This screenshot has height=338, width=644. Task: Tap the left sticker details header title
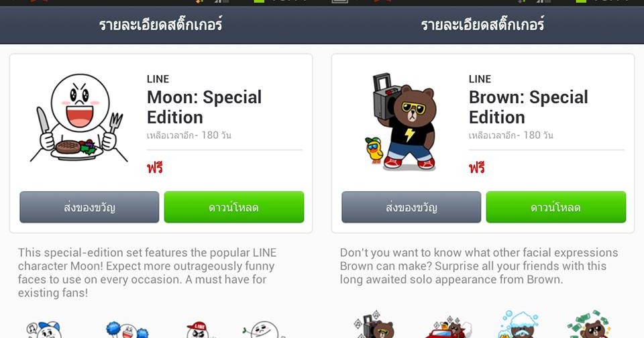[x=160, y=25]
